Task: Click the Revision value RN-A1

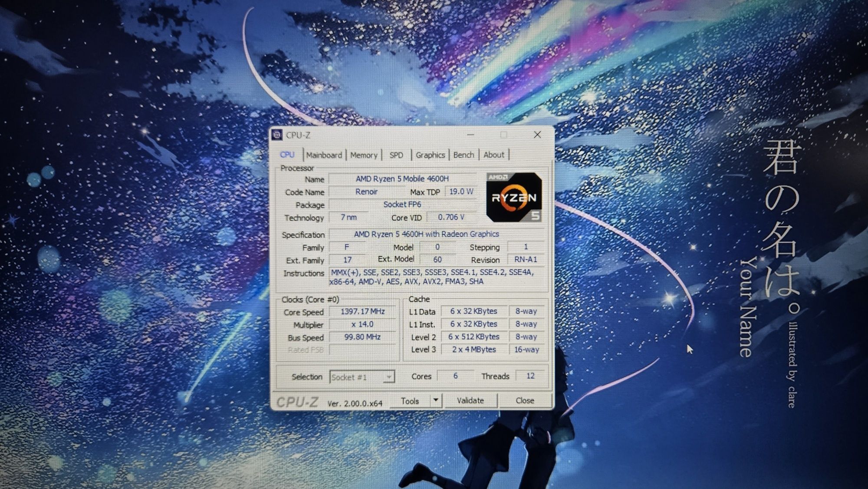Action: coord(526,260)
